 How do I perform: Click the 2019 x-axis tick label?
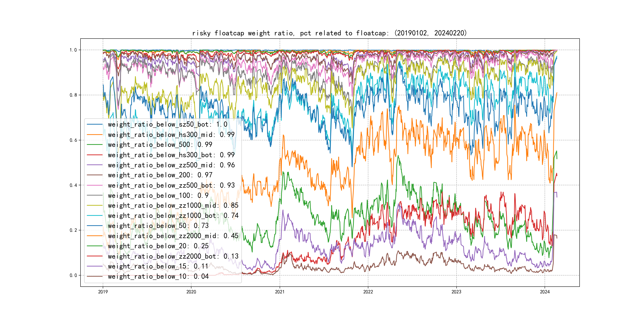[103, 292]
